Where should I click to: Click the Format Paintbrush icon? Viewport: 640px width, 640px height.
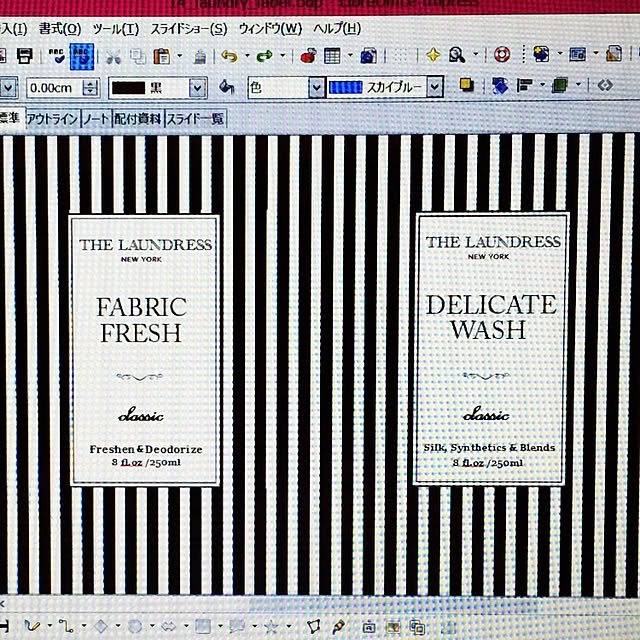(200, 56)
